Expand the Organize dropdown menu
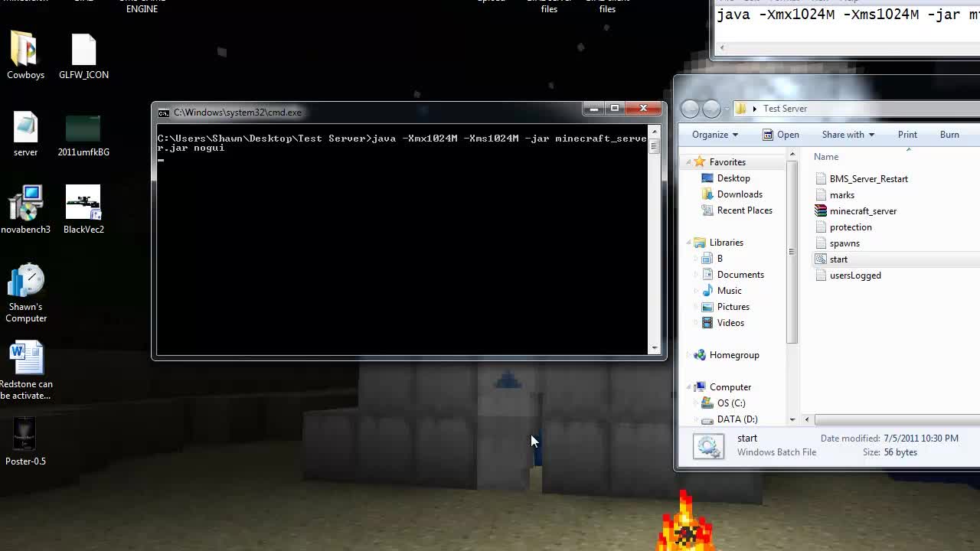 712,134
